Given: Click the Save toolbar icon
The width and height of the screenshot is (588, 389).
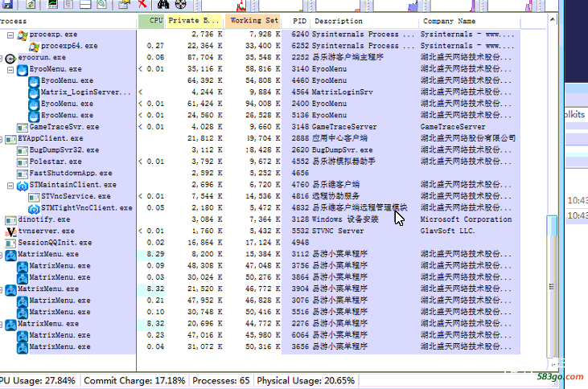Looking at the screenshot, I should click(x=6, y=4).
